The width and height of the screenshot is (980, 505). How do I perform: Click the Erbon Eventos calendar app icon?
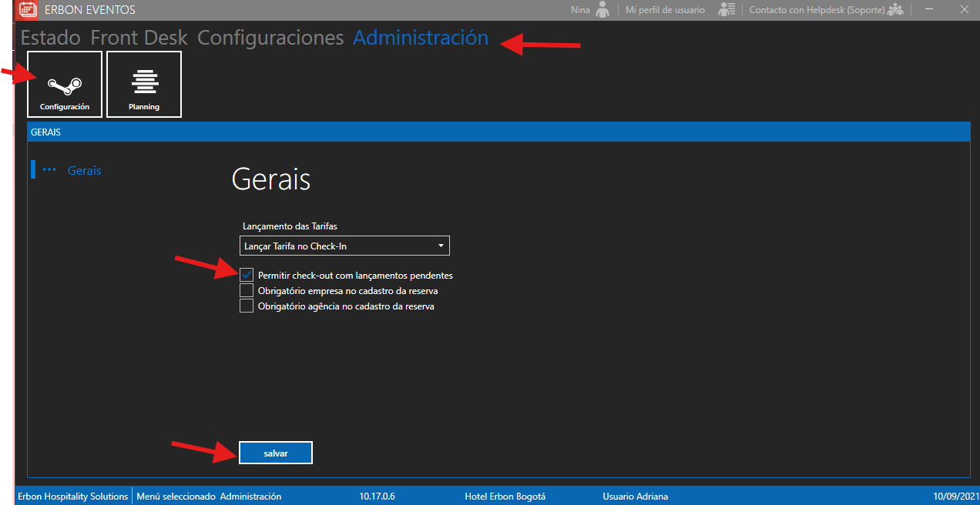28,10
